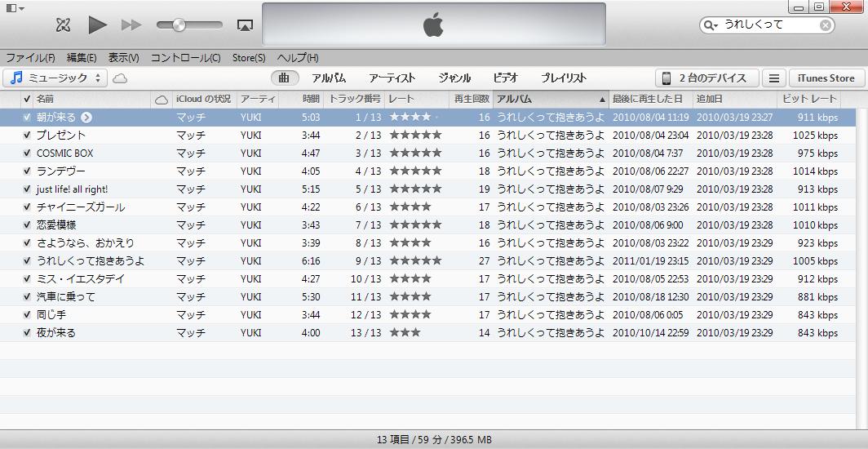
Task: Open the 表示(V) menu
Action: 123,58
